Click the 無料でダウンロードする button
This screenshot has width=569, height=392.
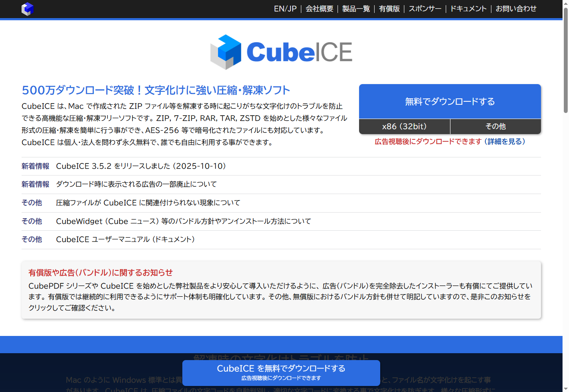pyautogui.click(x=450, y=101)
